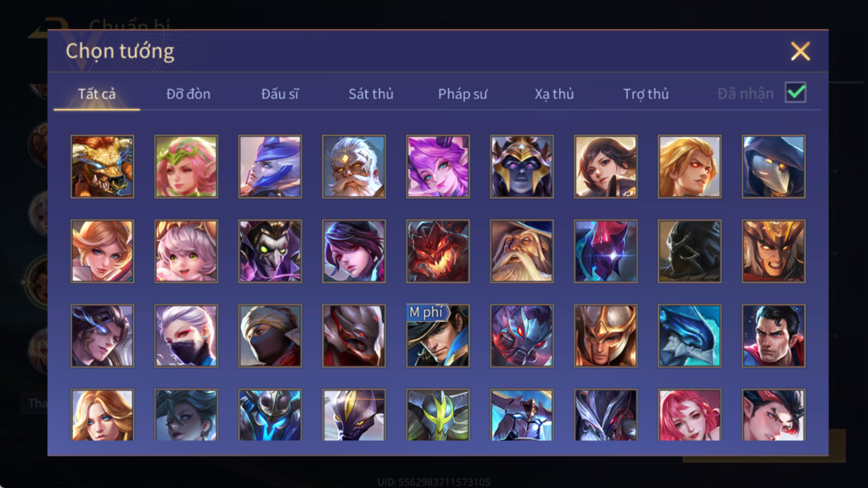Show the Pháp sư hero list
The image size is (868, 488).
coord(462,94)
